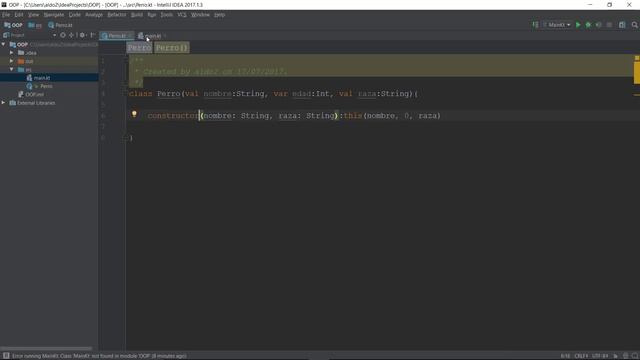Expand the out folder
The height and width of the screenshot is (360, 640).
pyautogui.click(x=11, y=61)
